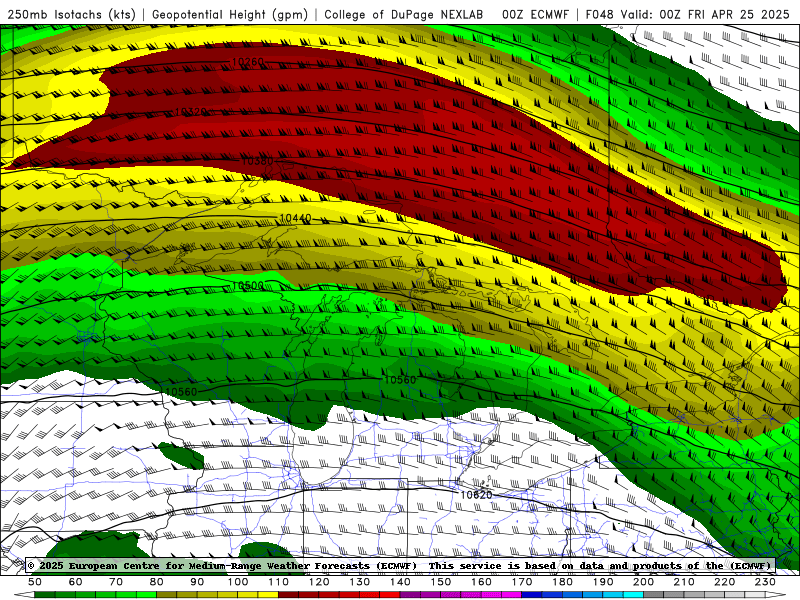
Task: Click the 50 knot color scale label
Action: [x=35, y=582]
